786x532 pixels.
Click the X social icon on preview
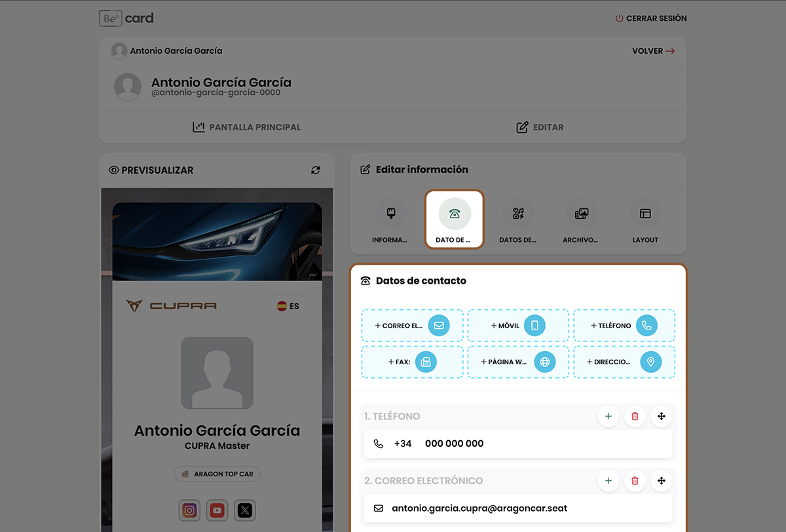tap(245, 510)
